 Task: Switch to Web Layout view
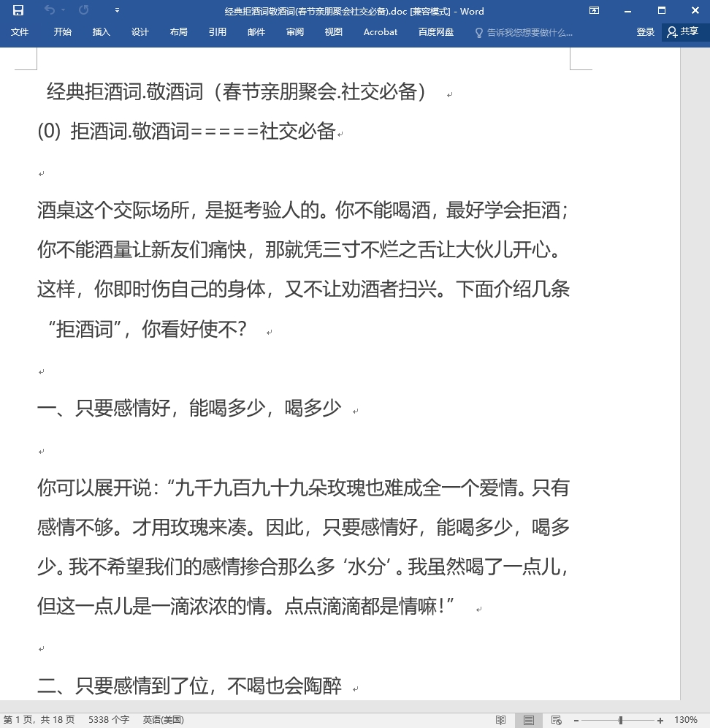coord(556,720)
